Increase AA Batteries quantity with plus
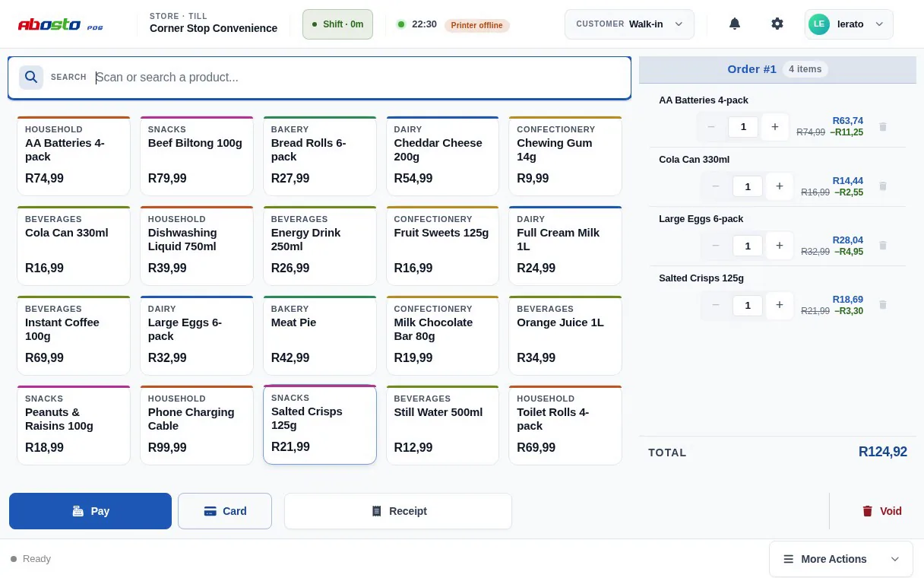 coord(775,127)
